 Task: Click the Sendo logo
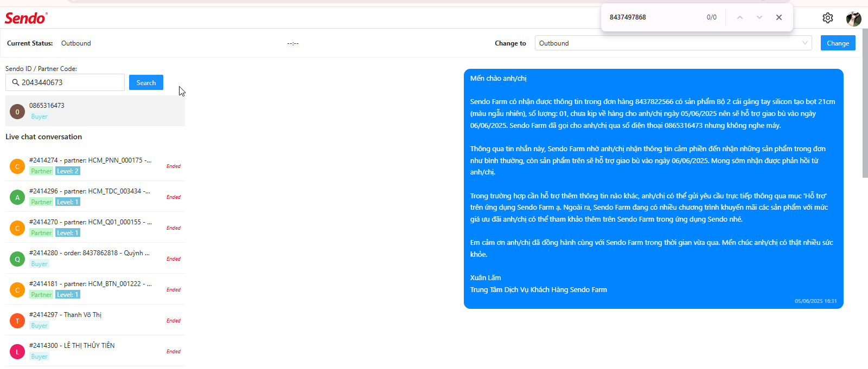(26, 18)
